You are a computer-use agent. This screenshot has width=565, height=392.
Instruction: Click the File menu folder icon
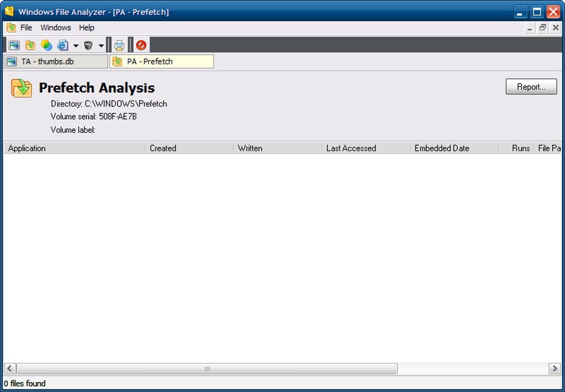pos(11,27)
